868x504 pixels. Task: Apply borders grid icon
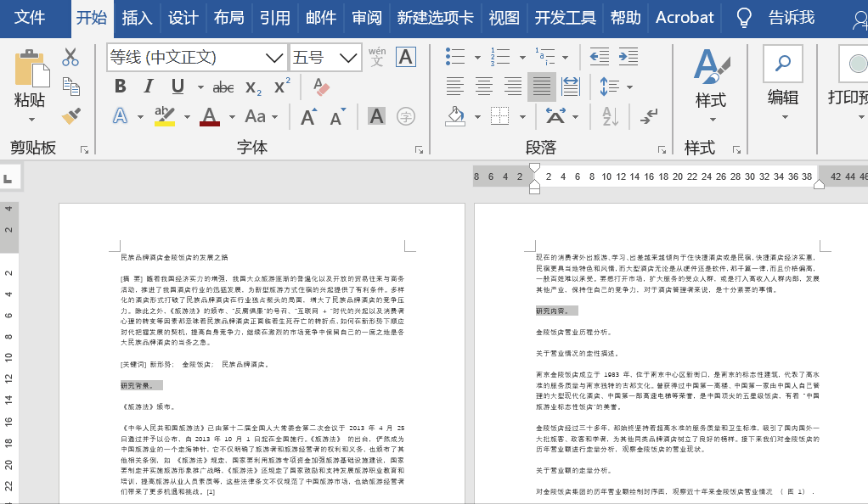point(500,116)
